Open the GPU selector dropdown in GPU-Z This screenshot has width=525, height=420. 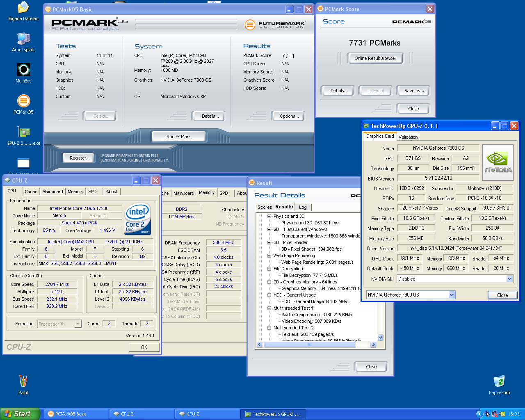pyautogui.click(x=452, y=294)
